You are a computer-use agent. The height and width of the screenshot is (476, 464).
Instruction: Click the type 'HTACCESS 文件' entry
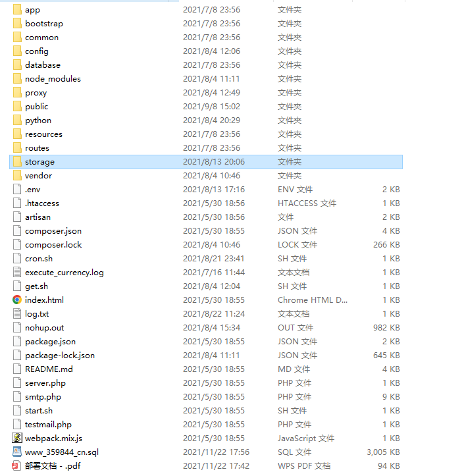307,203
